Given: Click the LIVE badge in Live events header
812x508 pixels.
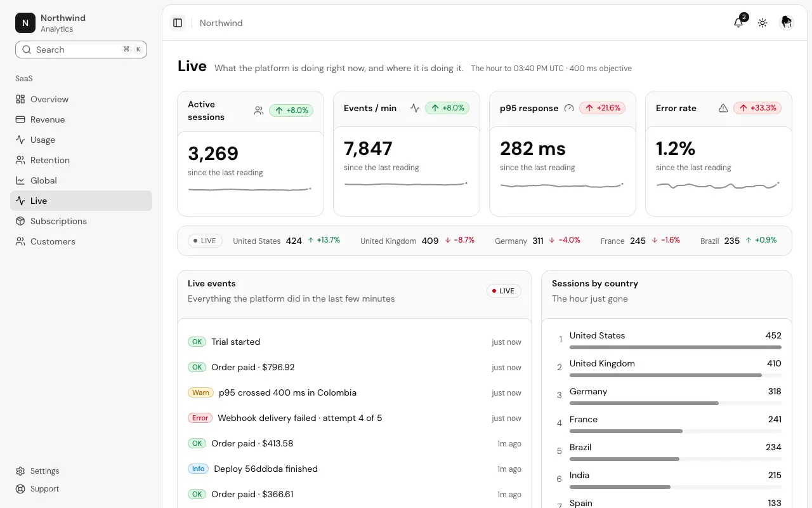Looking at the screenshot, I should point(504,291).
